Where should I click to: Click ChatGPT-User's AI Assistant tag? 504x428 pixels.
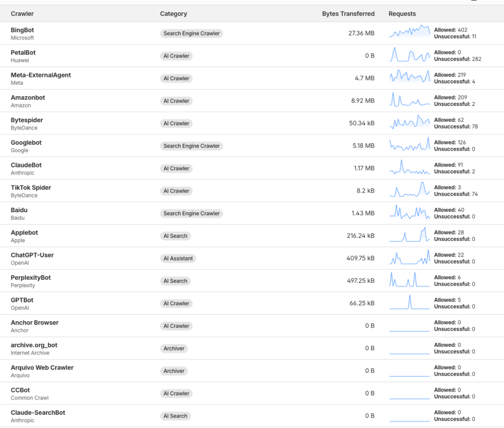coord(178,259)
